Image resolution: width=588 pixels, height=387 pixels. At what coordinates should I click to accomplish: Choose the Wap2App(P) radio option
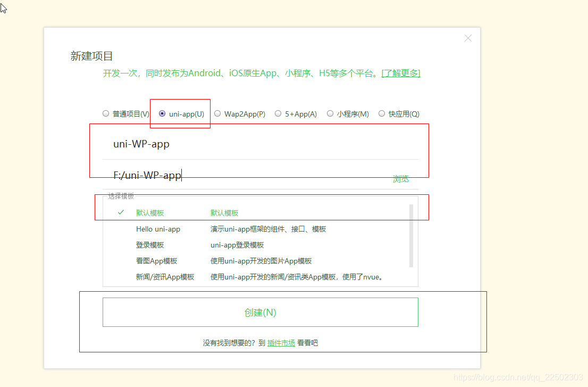tap(218, 113)
